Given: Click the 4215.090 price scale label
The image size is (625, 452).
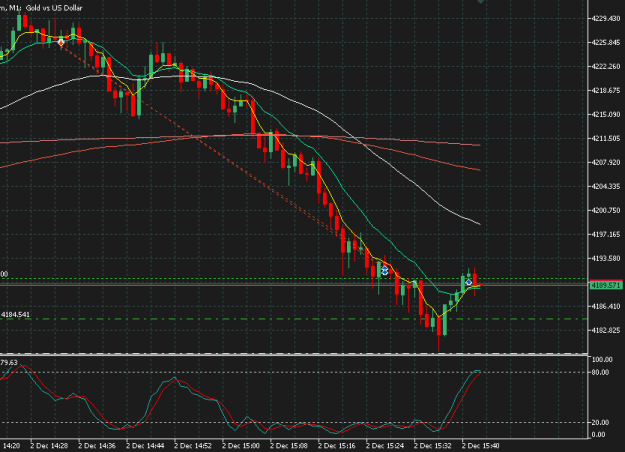Looking at the screenshot, I should pyautogui.click(x=606, y=114).
